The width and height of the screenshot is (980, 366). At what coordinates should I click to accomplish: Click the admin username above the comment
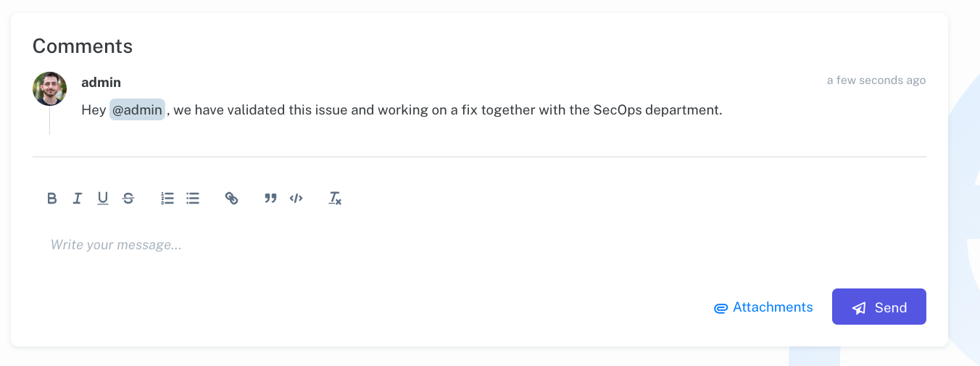pos(101,83)
